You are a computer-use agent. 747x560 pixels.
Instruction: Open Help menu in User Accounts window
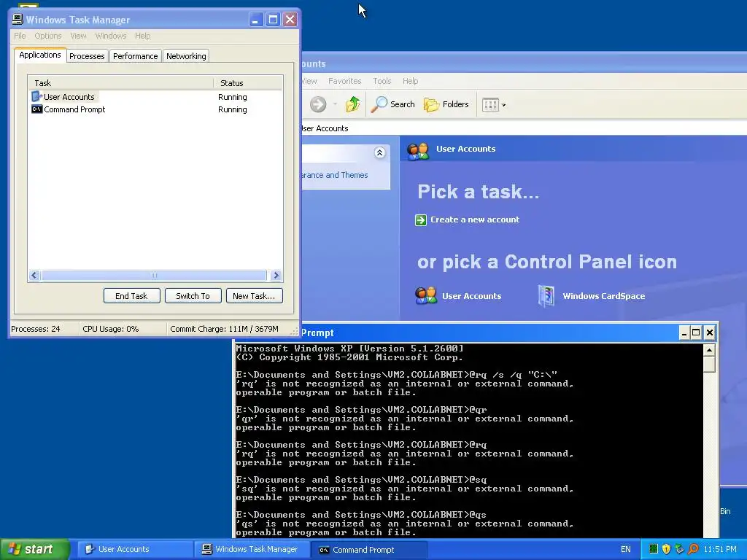410,81
